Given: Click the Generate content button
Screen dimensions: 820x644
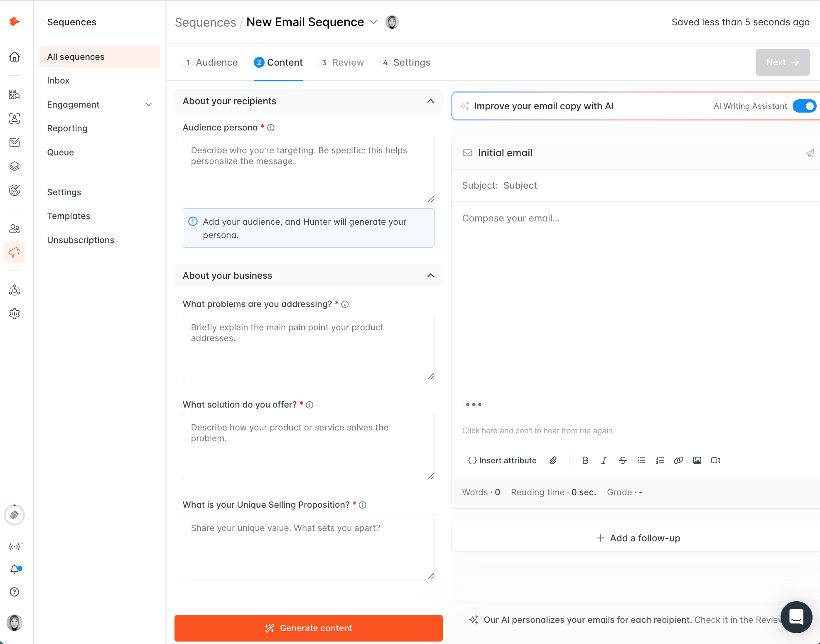Looking at the screenshot, I should [x=308, y=628].
